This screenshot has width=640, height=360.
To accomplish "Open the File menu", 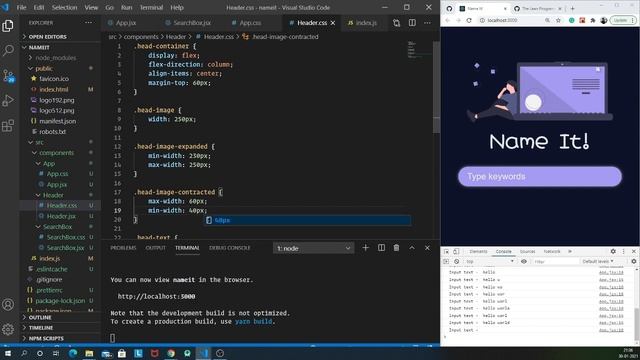I will coord(21,7).
